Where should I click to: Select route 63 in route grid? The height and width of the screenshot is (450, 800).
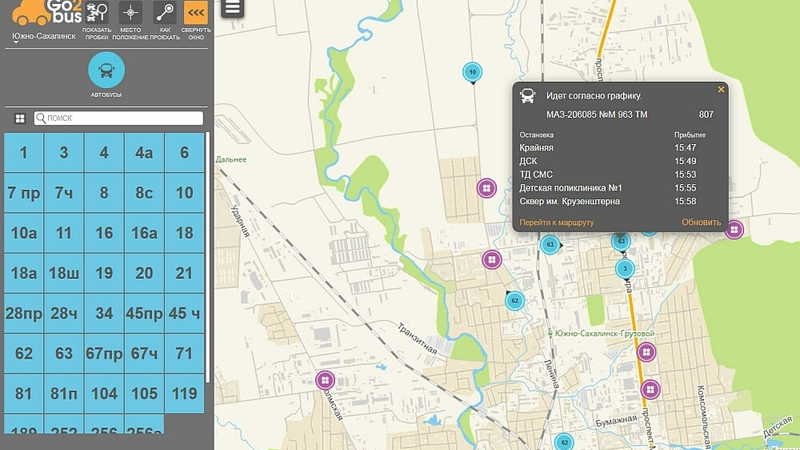click(x=64, y=353)
